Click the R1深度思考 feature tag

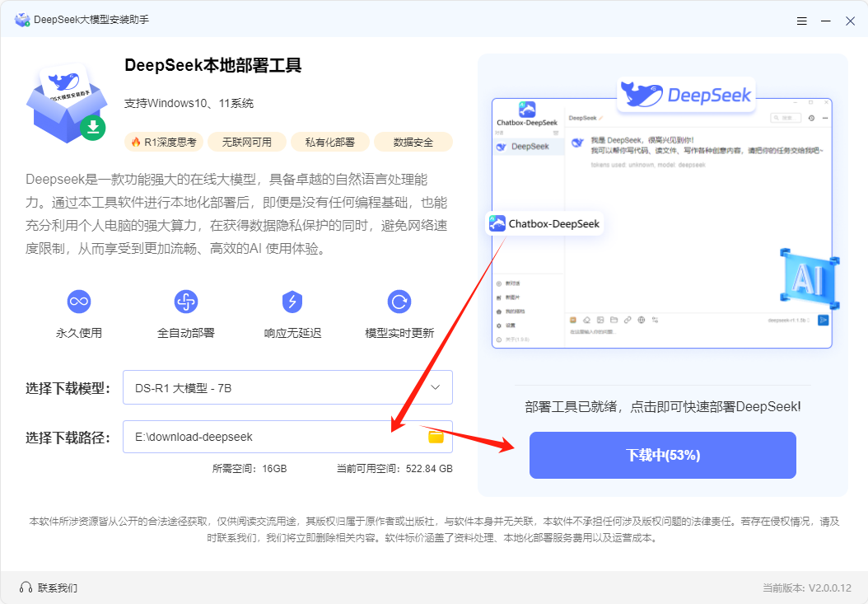pyautogui.click(x=164, y=142)
